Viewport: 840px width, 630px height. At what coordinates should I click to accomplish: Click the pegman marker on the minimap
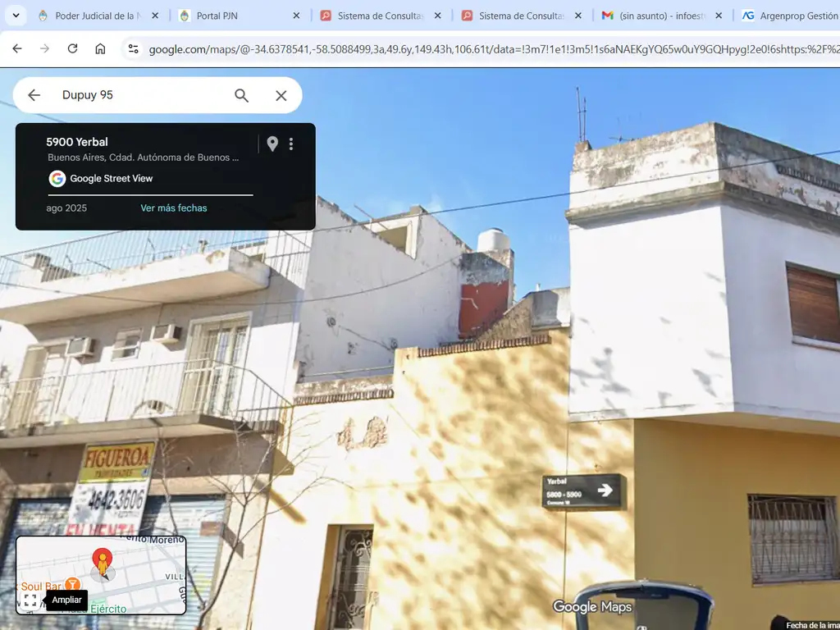[x=103, y=563]
